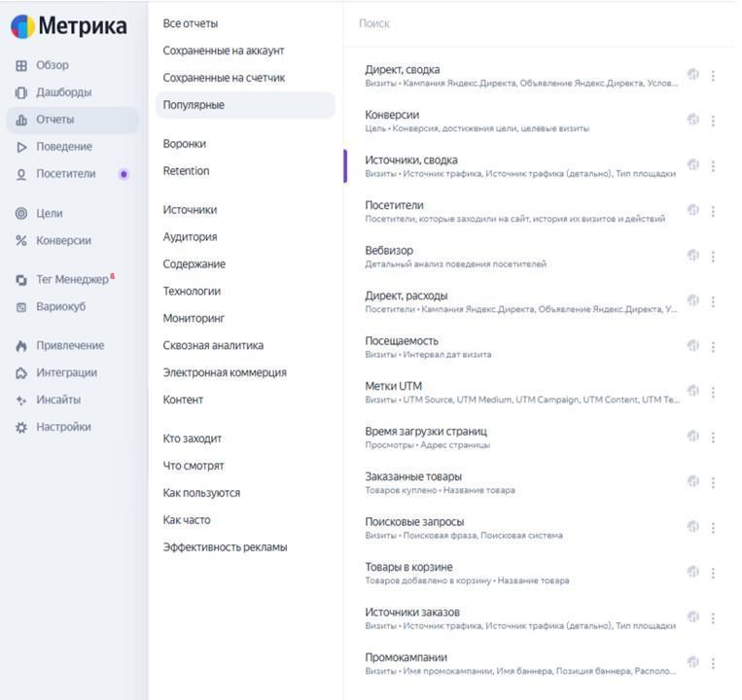Screen dimensions: 742x700
Task: Click the Поиск search field
Action: point(535,23)
